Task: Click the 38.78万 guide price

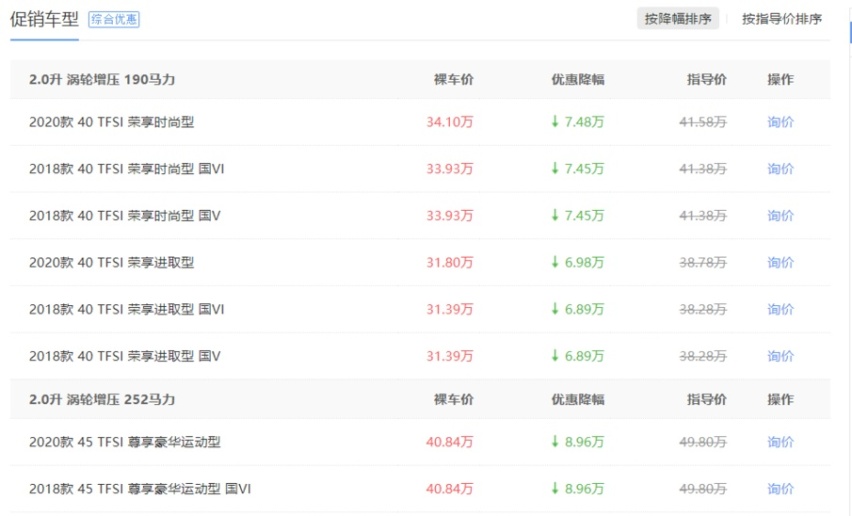Action: (x=703, y=262)
